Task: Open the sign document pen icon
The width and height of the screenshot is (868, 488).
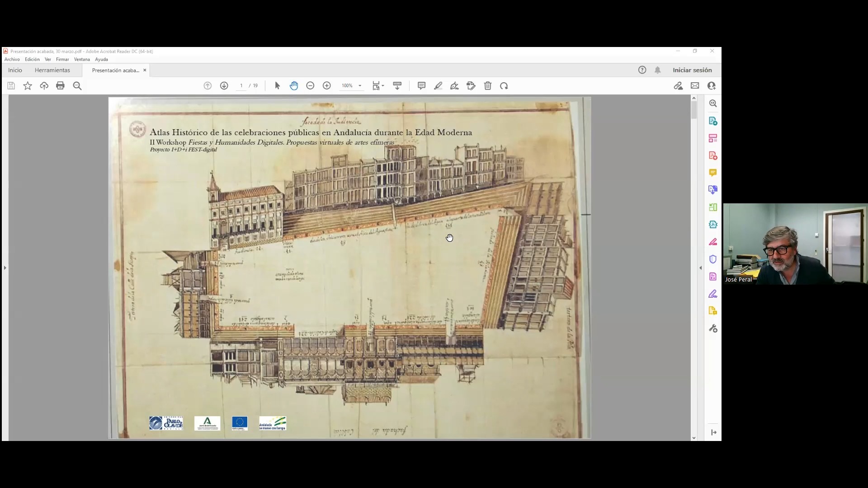Action: pyautogui.click(x=454, y=86)
